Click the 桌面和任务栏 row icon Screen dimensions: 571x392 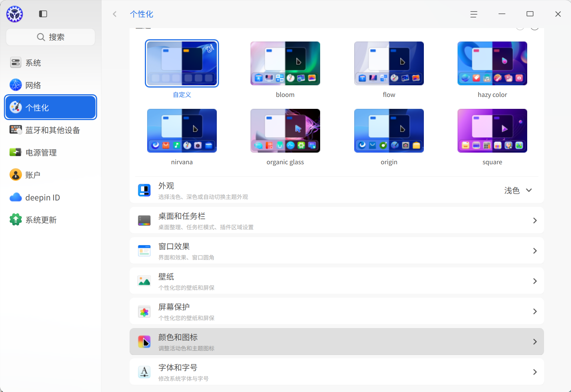(x=144, y=221)
